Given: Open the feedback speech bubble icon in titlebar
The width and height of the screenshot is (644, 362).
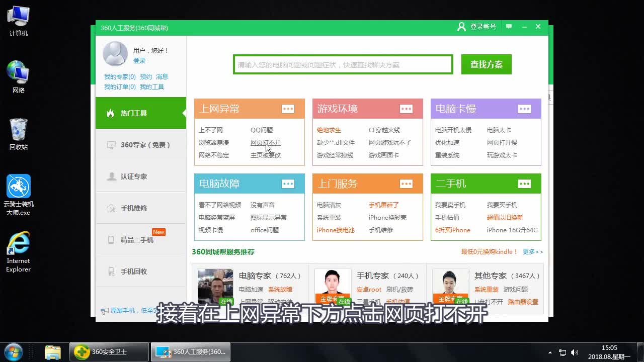Looking at the screenshot, I should [508, 26].
